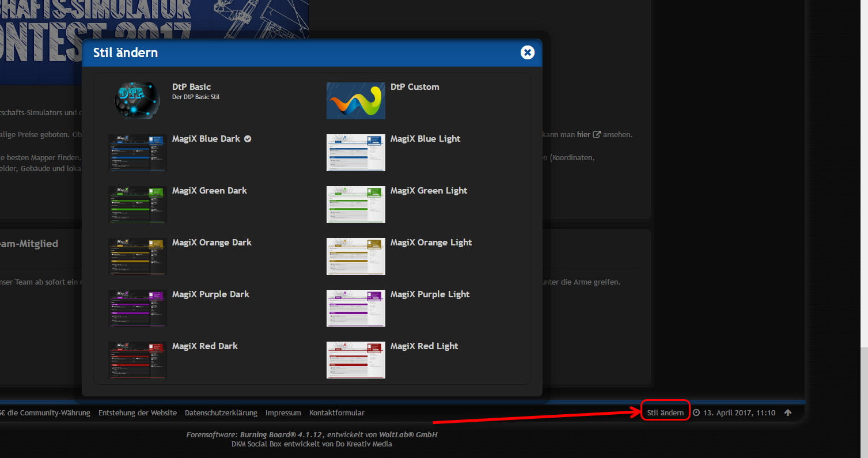Click the DtP Custom wave thumbnail
Image resolution: width=868 pixels, height=458 pixels.
355,100
